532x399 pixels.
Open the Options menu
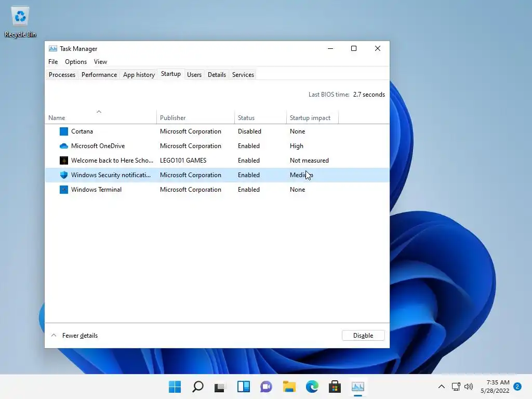tap(76, 62)
